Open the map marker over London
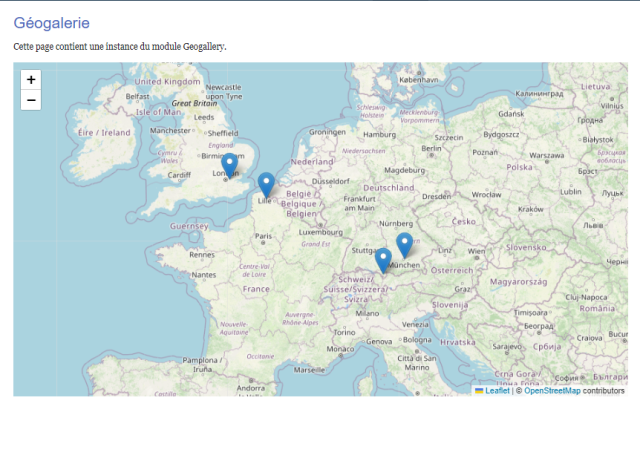Viewport: 640px width, 458px height. click(229, 166)
